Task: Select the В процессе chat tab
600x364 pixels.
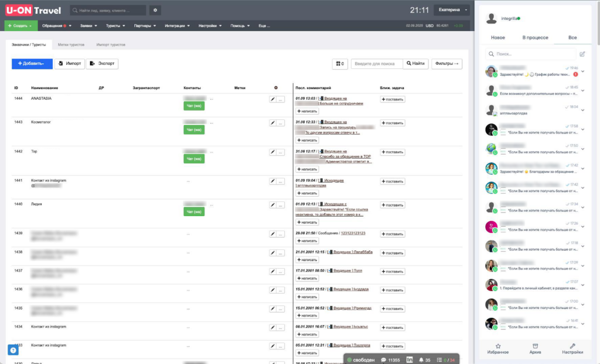Action: click(x=535, y=37)
